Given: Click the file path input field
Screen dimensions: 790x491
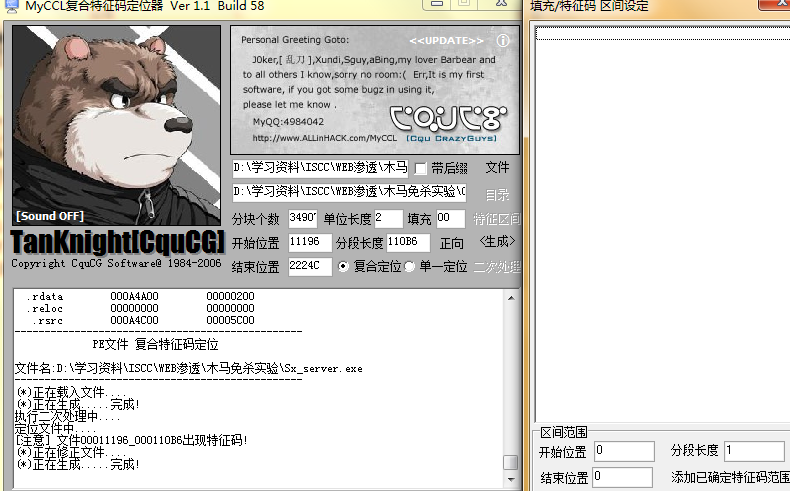Looking at the screenshot, I should 320,168.
